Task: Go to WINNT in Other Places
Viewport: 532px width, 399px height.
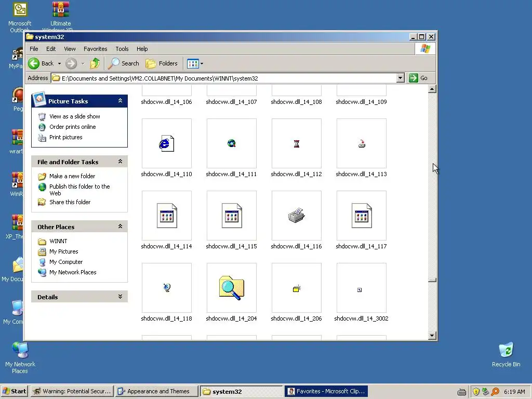Action: point(58,241)
